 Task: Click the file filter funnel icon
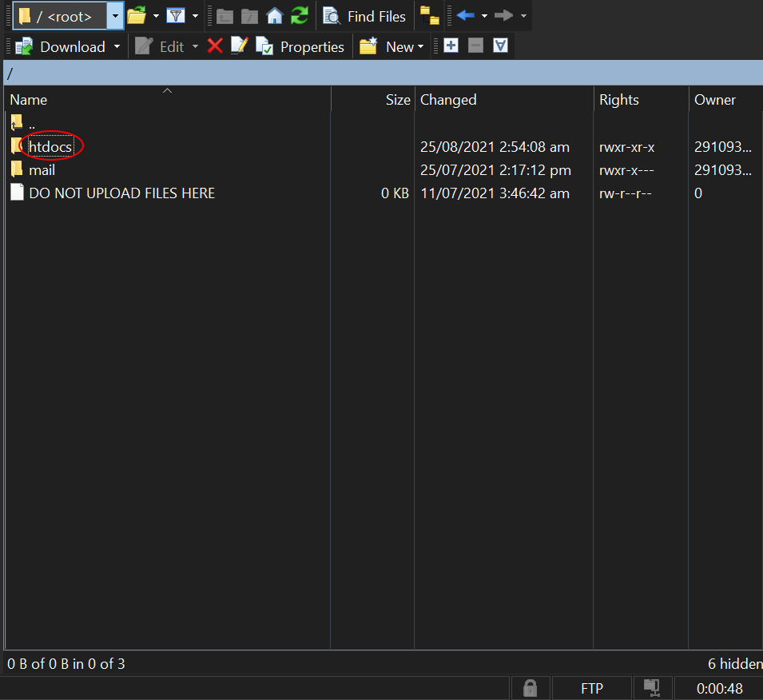(175, 16)
